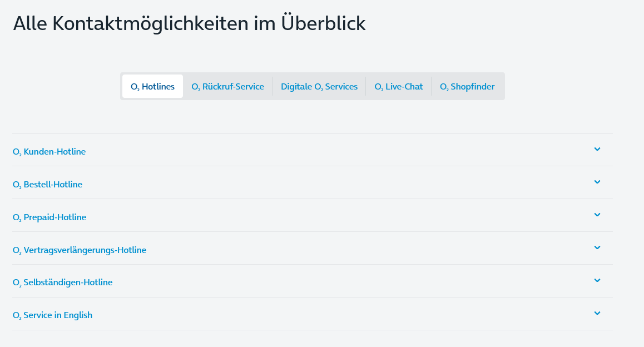Select the O2 Hotlines tab
The width and height of the screenshot is (644, 347).
click(152, 86)
